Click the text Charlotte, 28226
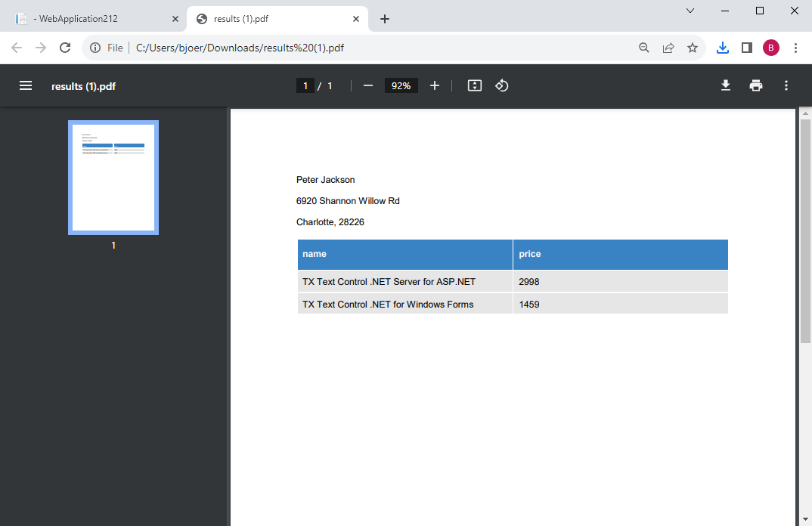 [x=330, y=222]
